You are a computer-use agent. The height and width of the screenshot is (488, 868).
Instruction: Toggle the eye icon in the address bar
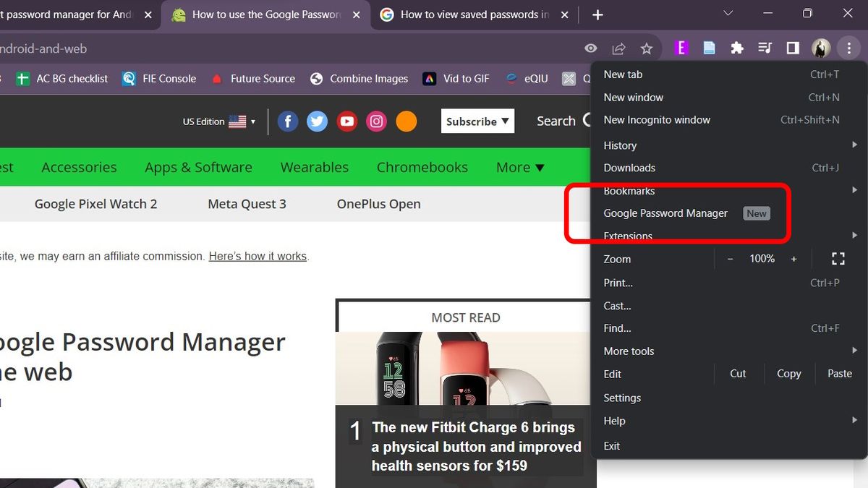pyautogui.click(x=590, y=48)
